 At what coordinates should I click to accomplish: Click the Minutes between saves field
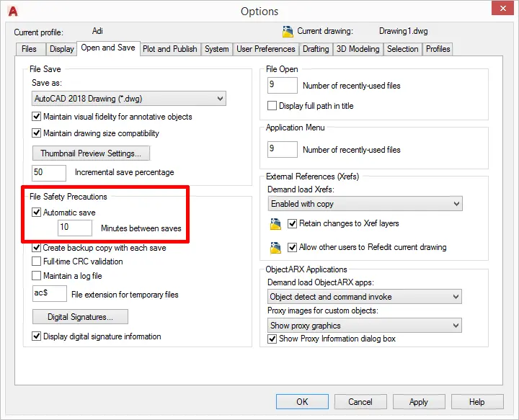tap(75, 228)
